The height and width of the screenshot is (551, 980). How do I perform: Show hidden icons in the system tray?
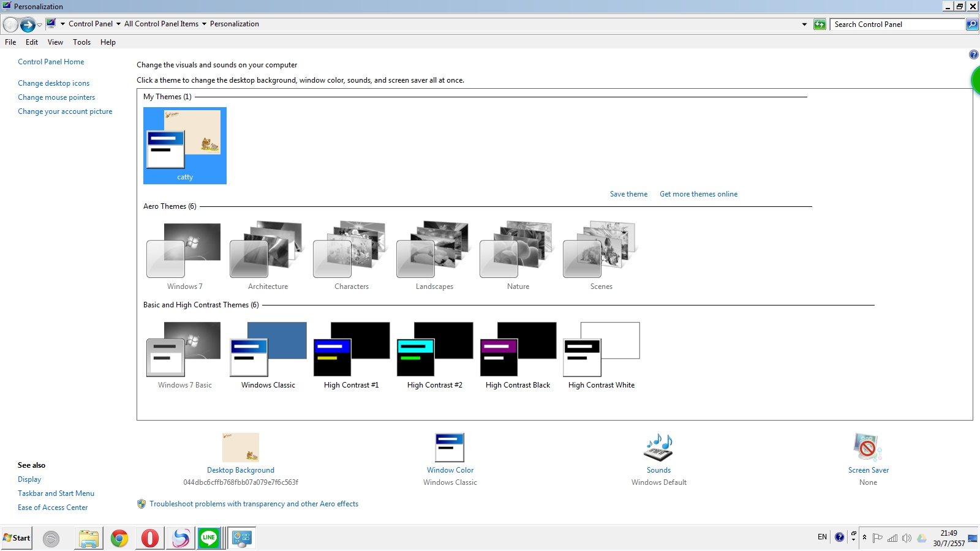tap(864, 538)
